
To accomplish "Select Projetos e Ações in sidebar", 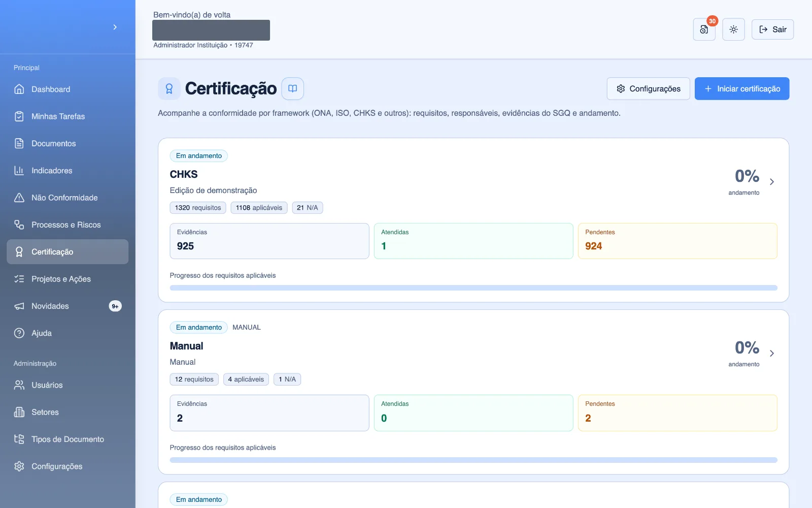I will pyautogui.click(x=67, y=279).
